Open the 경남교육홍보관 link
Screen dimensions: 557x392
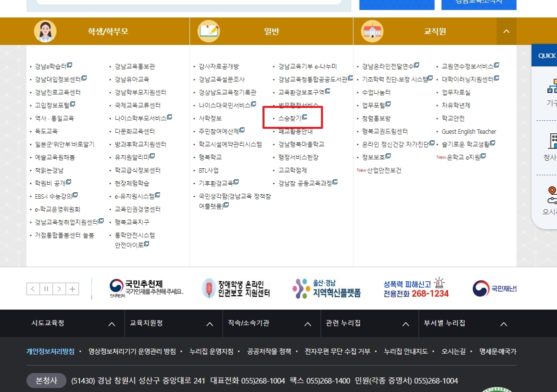coord(134,66)
